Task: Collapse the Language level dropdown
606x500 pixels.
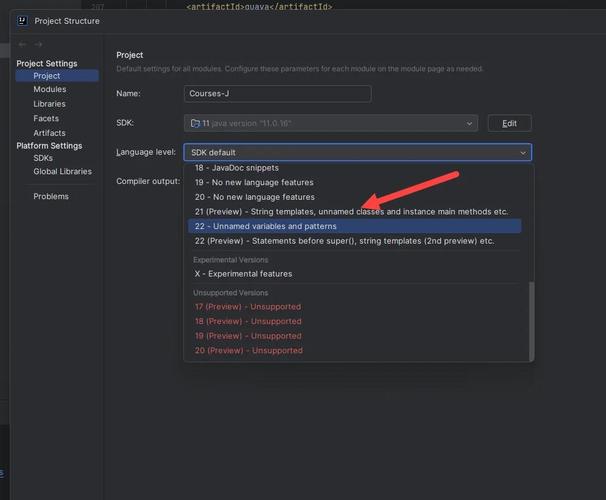Action: (x=522, y=152)
